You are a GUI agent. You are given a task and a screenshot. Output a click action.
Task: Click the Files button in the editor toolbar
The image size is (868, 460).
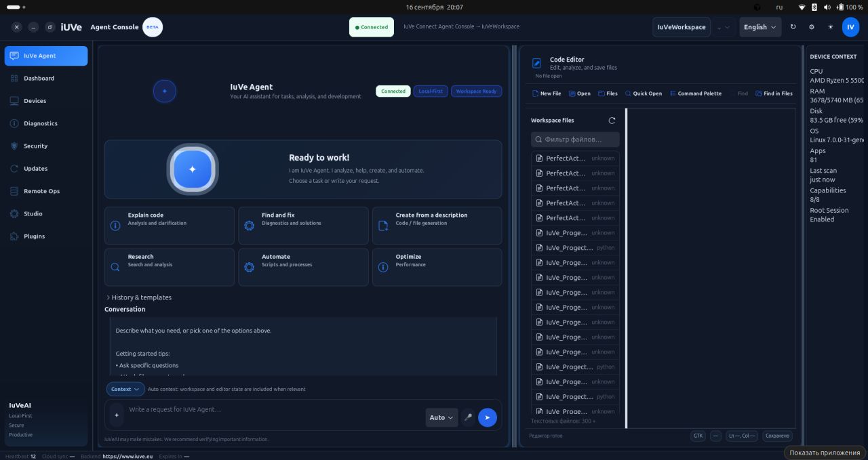coord(608,93)
